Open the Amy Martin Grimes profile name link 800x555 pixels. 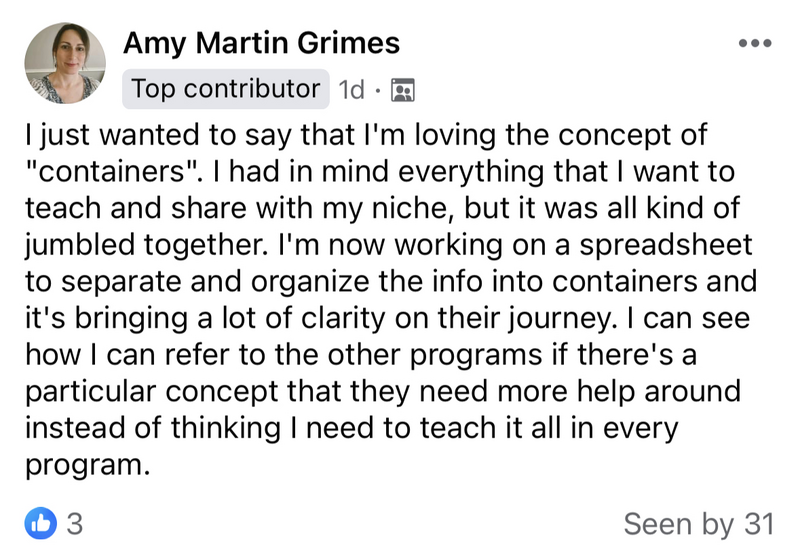point(261,42)
